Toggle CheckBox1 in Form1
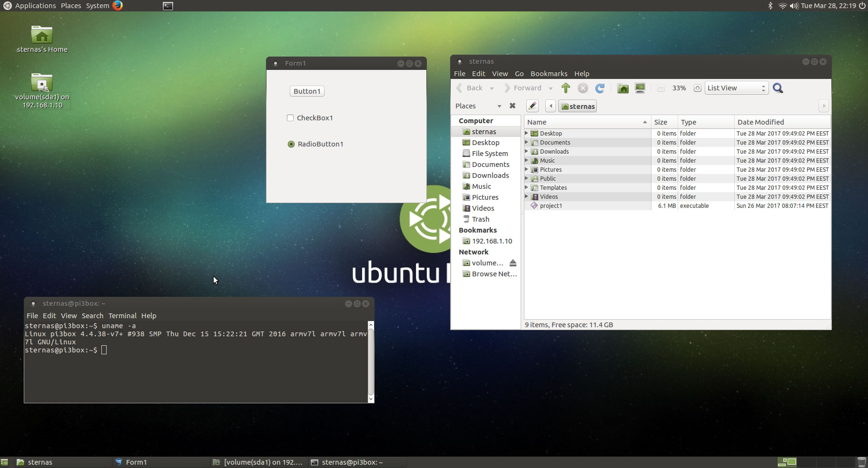 click(290, 118)
